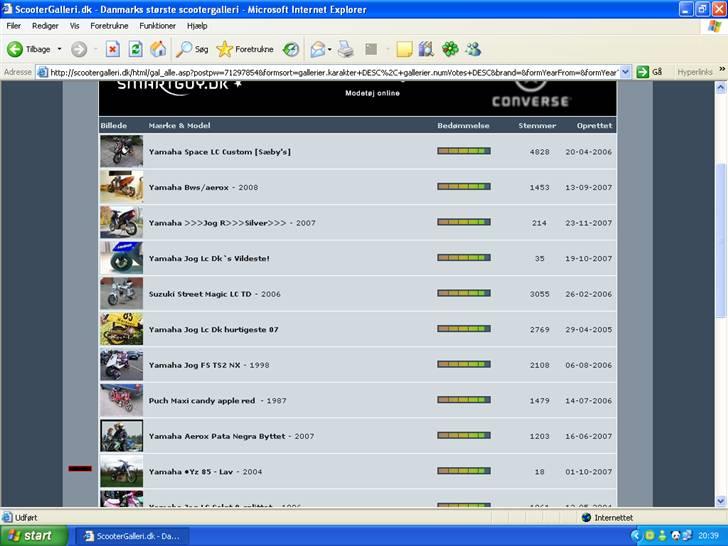Click the address bar URL field
728x546 pixels.
pyautogui.click(x=334, y=72)
